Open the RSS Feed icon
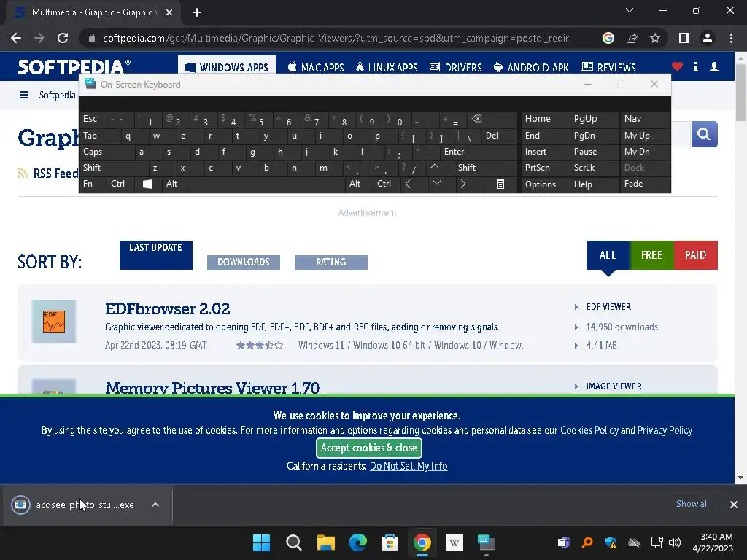 [x=23, y=174]
